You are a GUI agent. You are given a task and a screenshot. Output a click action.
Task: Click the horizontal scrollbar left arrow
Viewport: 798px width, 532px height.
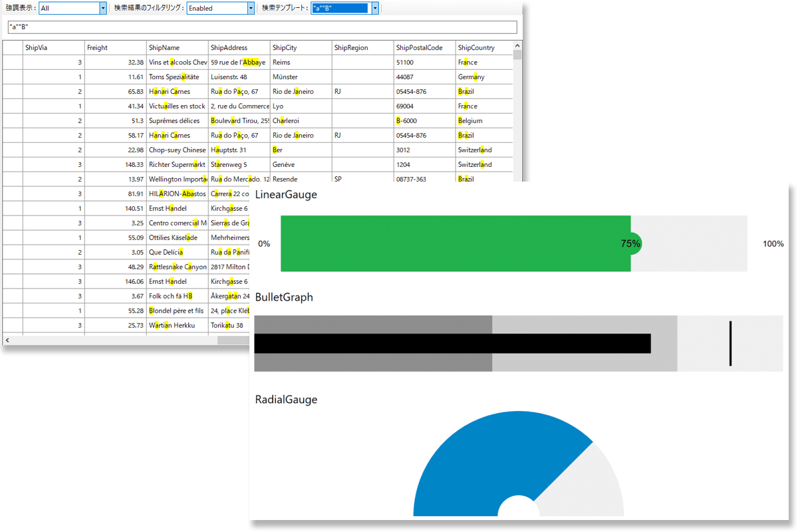(7, 340)
